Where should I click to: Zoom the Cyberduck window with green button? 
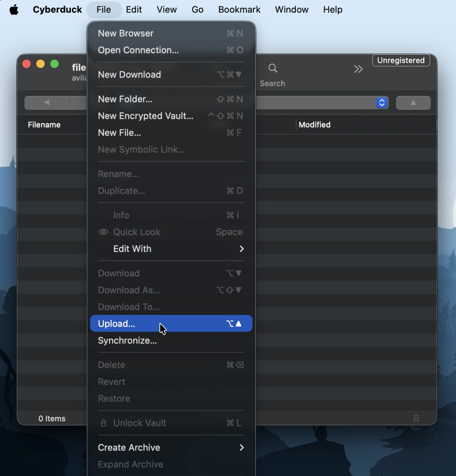pyautogui.click(x=55, y=64)
